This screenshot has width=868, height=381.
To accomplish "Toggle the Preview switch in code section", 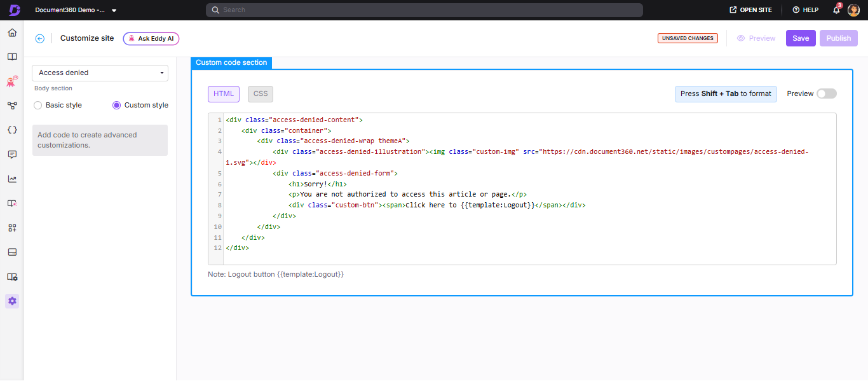I will click(827, 94).
